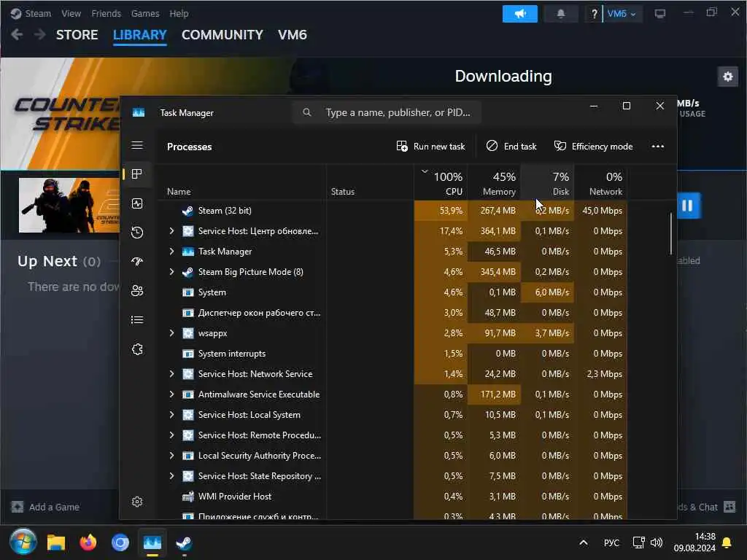Open the View menu in Steam
The height and width of the screenshot is (560, 747).
pyautogui.click(x=71, y=13)
